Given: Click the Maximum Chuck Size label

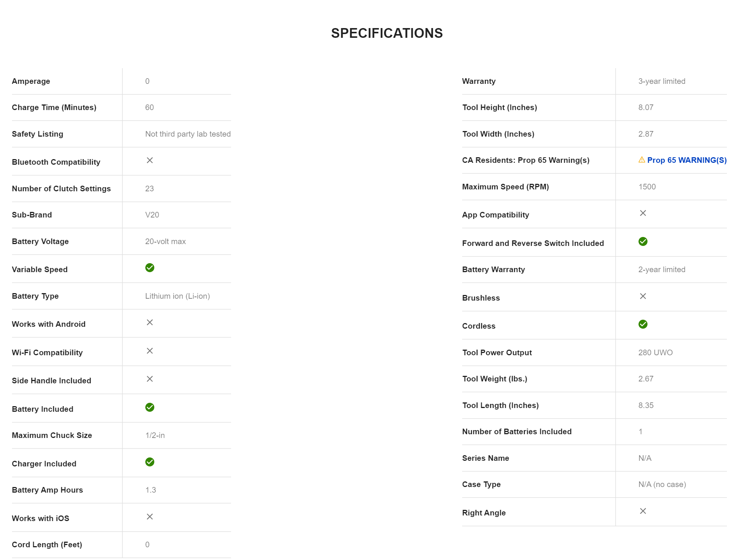Looking at the screenshot, I should click(52, 435).
